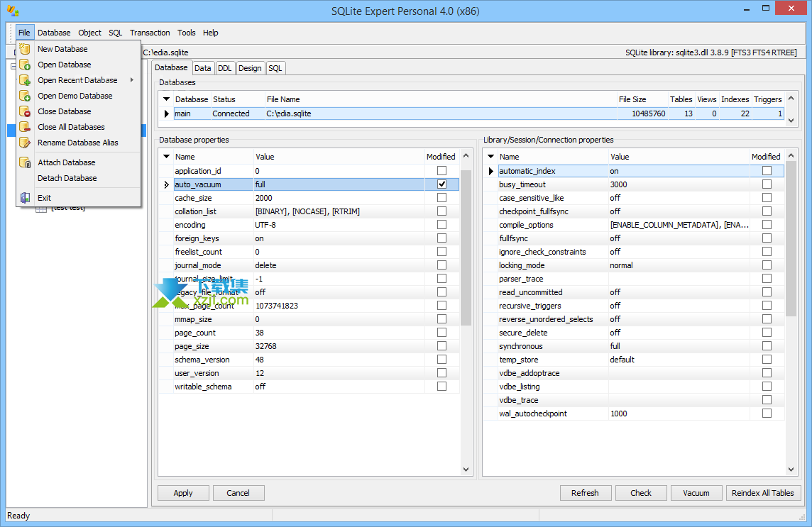
Task: Switch to the DDL tab
Action: coord(225,68)
